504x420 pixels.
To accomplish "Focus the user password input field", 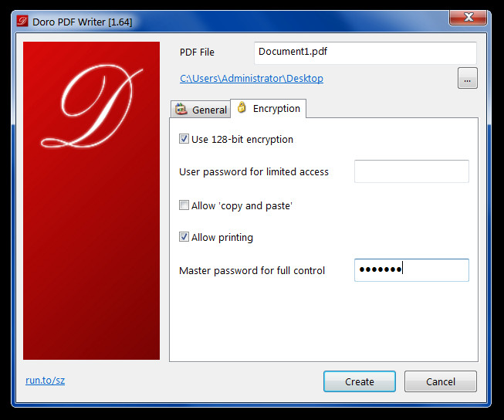I will [x=411, y=171].
